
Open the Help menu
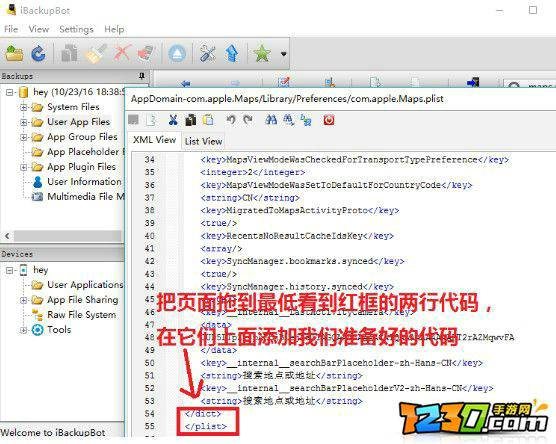(114, 29)
